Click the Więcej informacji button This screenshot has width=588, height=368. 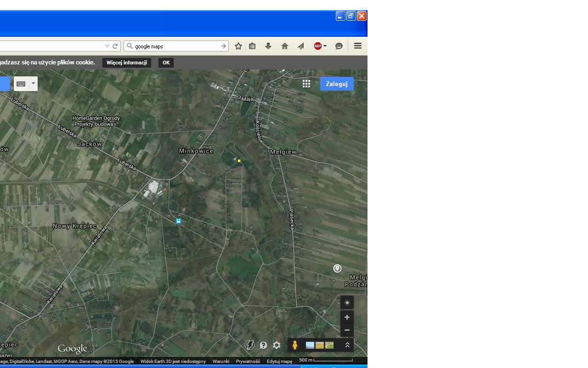(127, 63)
